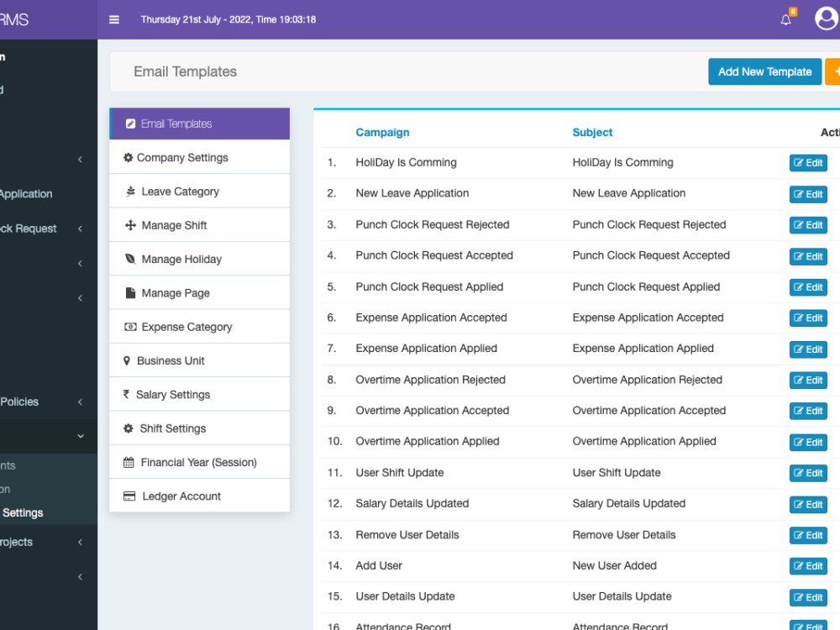Click the Manage Holiday leaf icon
840x630 pixels.
(x=130, y=259)
